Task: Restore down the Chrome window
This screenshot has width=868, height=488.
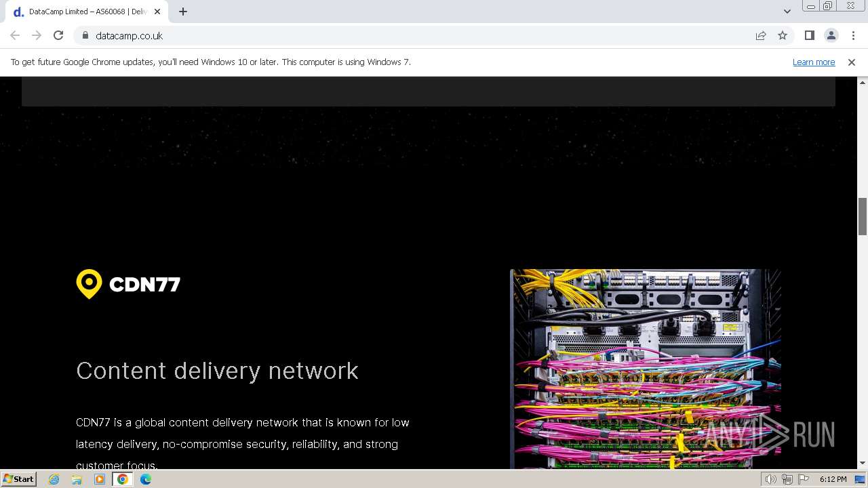Action: click(828, 6)
